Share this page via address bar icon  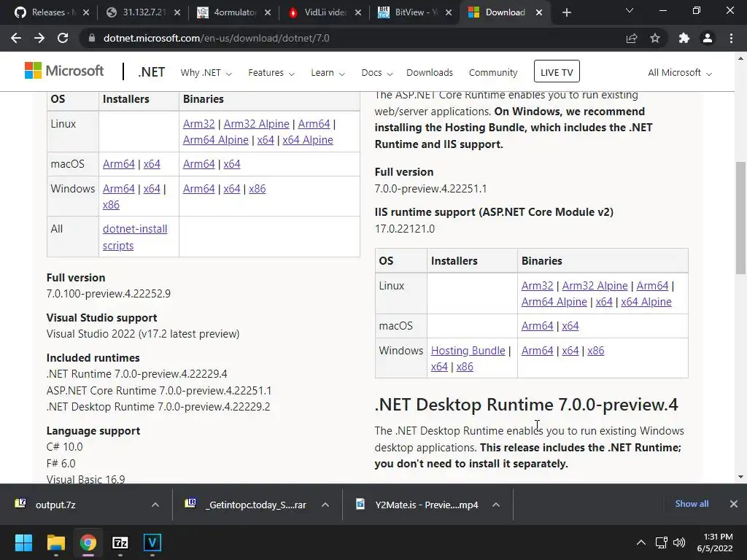[x=632, y=38]
